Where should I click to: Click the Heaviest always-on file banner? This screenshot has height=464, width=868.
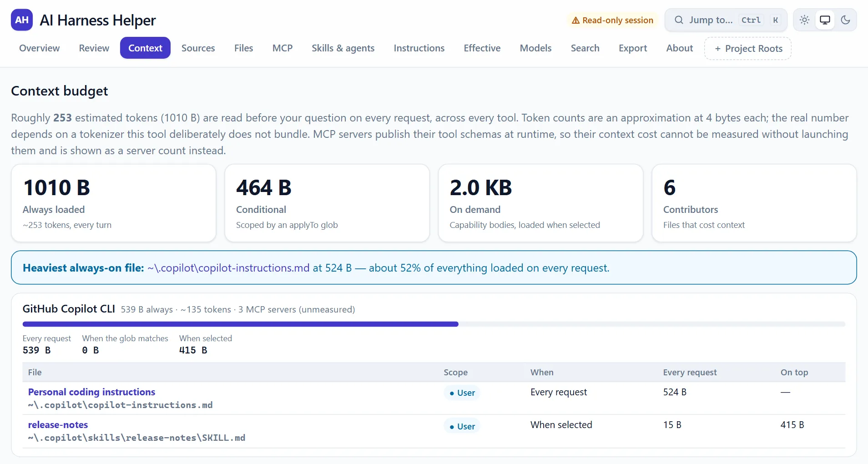(x=434, y=267)
